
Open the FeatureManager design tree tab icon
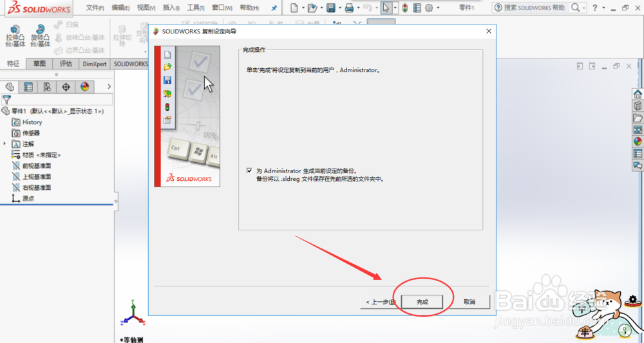click(x=10, y=87)
